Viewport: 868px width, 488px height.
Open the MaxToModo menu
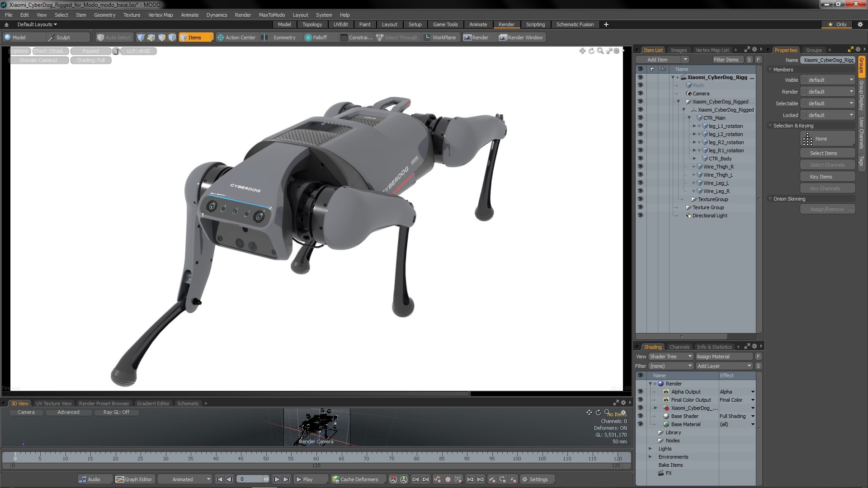click(272, 15)
